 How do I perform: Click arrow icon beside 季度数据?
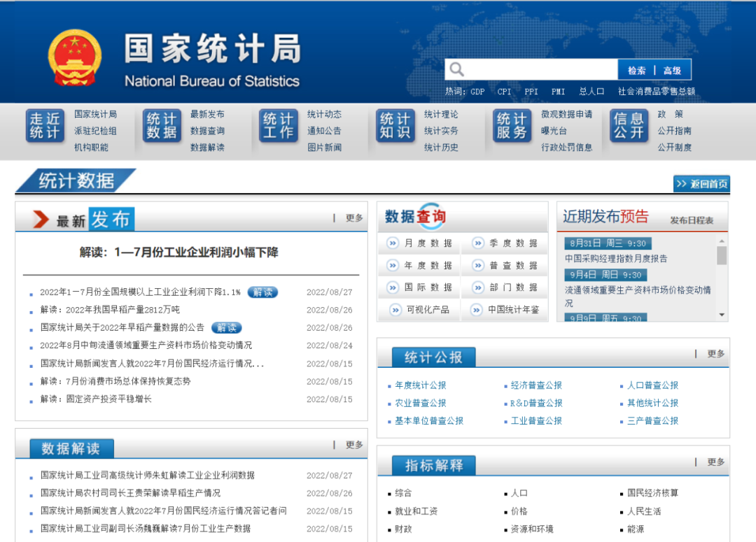tap(478, 243)
